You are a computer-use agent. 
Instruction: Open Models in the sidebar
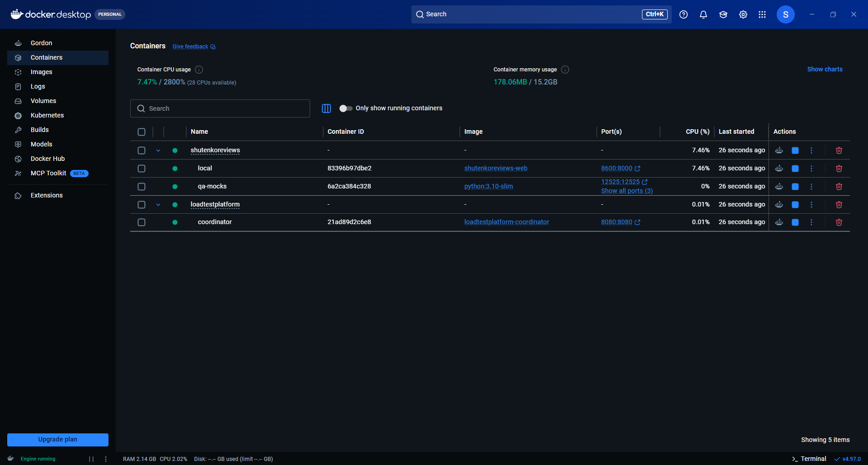(x=58, y=145)
